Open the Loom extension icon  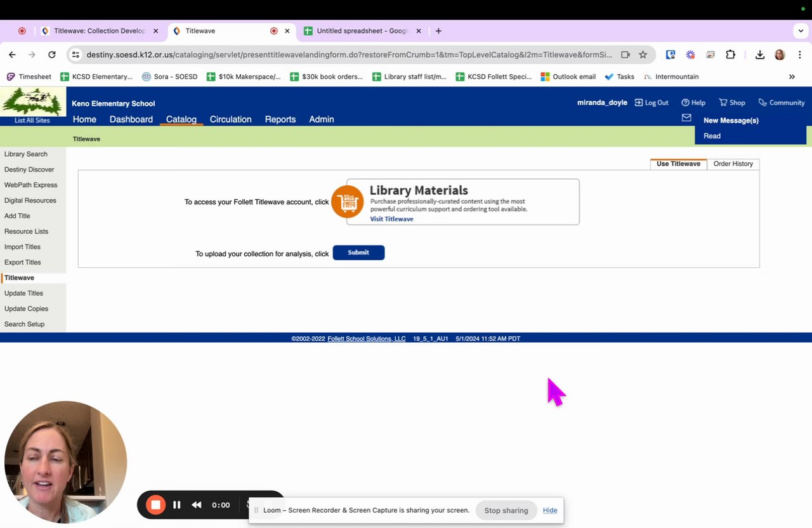(690, 55)
